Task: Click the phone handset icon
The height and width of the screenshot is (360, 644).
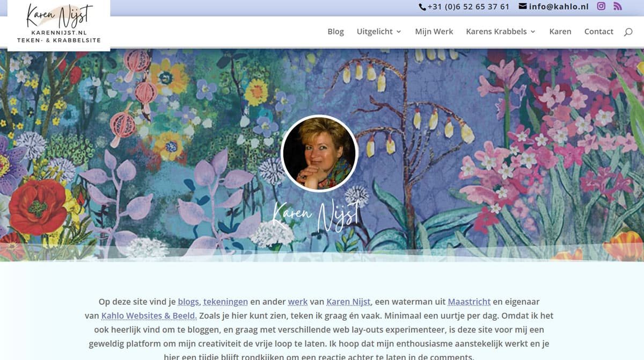Action: 422,7
